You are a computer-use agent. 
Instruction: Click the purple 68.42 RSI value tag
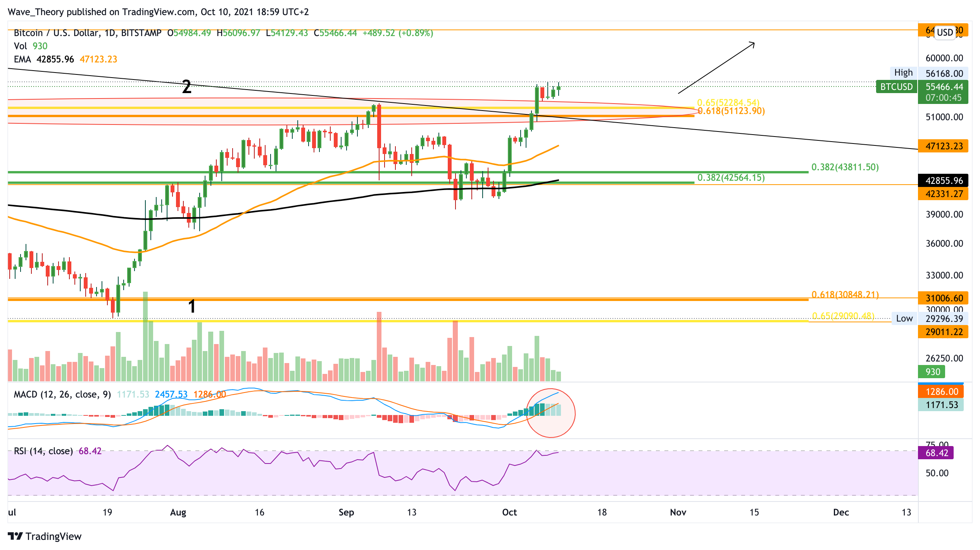click(936, 453)
